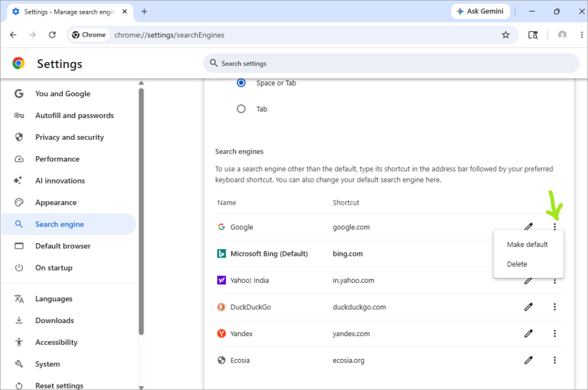The height and width of the screenshot is (390, 588).
Task: Bookmark this page with the star icon
Action: [x=505, y=35]
